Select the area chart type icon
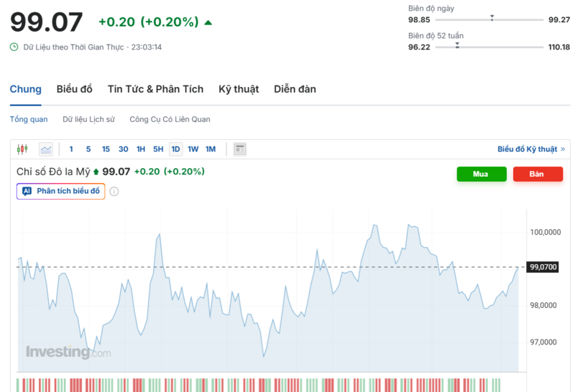 coord(46,149)
